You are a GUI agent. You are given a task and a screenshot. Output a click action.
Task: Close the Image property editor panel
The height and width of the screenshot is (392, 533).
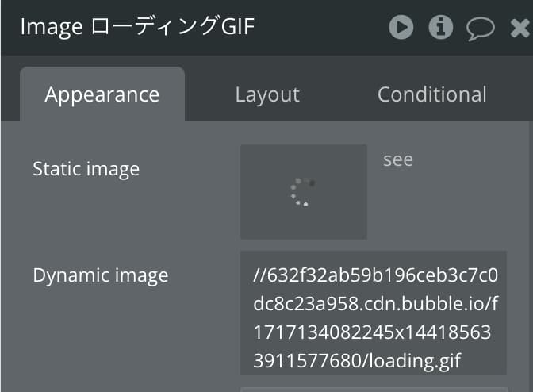point(520,28)
